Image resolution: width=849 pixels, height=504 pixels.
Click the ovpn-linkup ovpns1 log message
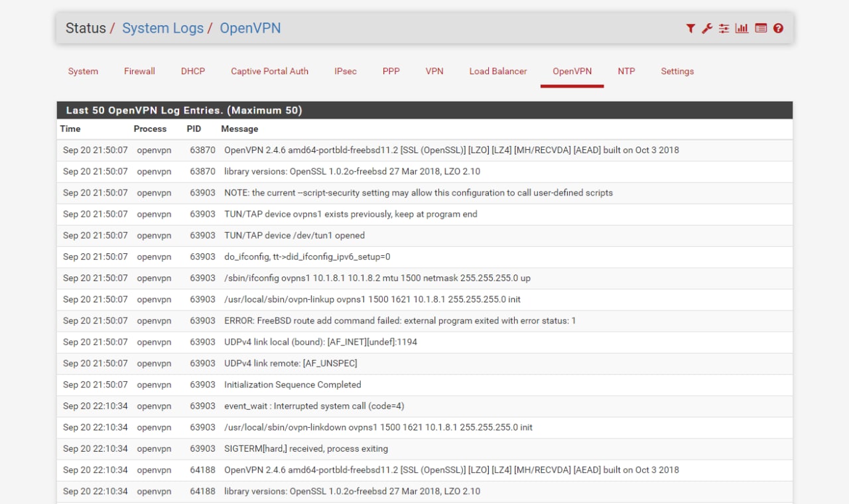372,300
